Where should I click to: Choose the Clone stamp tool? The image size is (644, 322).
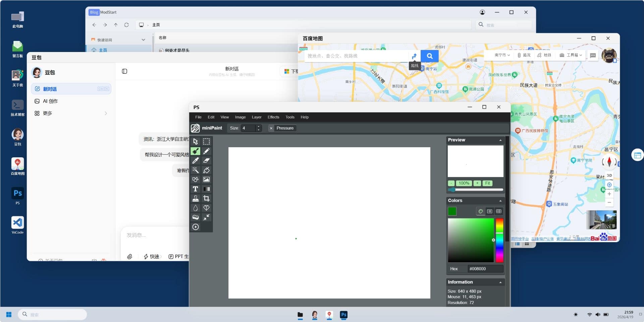(x=195, y=199)
